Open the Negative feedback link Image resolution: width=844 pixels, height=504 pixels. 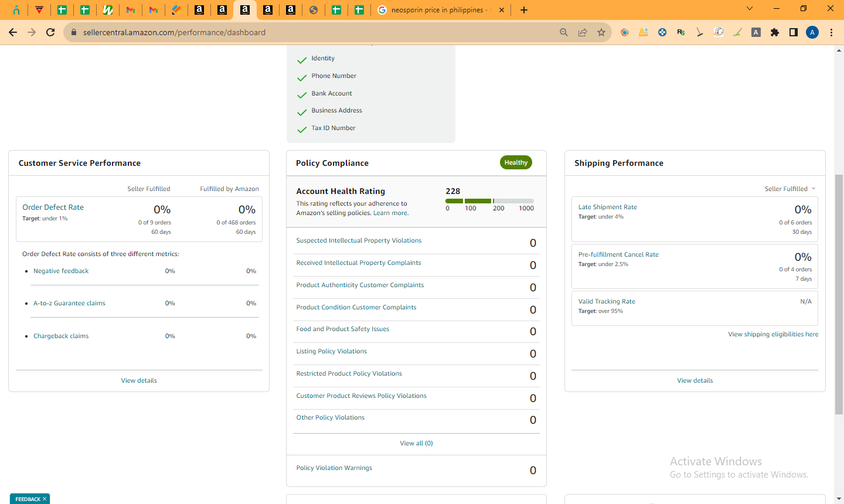tap(61, 271)
